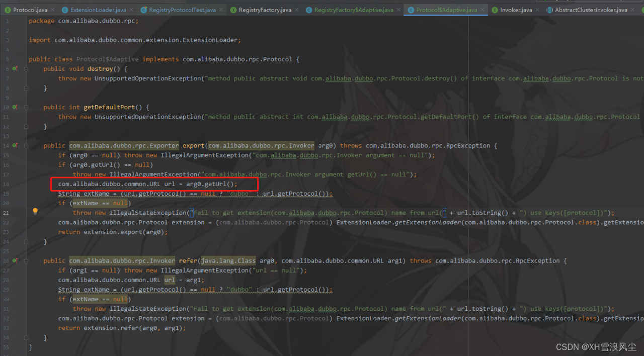Click the java.lang.Class parameter type on line 26
This screenshot has width=644, height=356.
coord(228,261)
